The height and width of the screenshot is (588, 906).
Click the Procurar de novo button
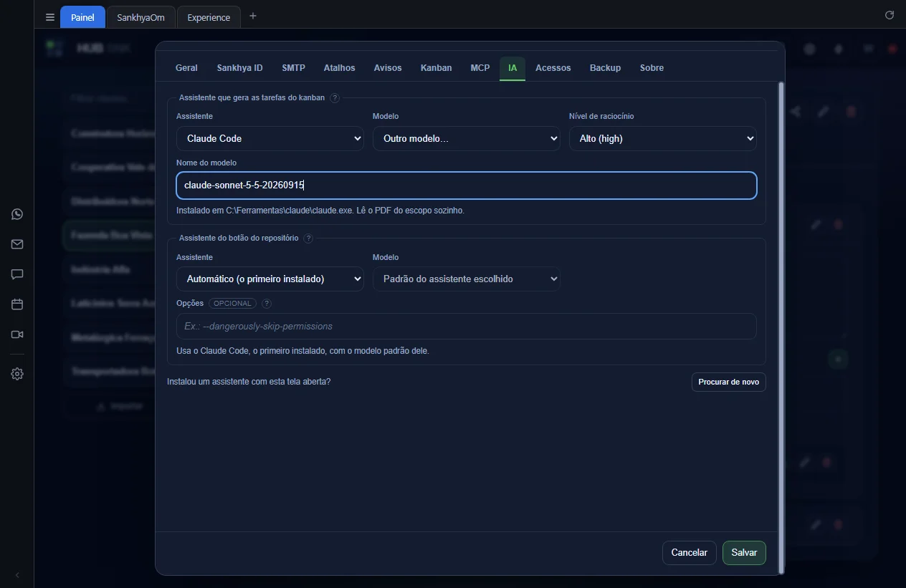point(729,382)
